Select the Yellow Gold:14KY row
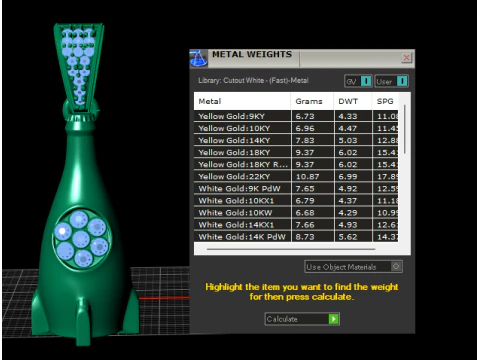Screen dimensions: 480x360 [296, 140]
